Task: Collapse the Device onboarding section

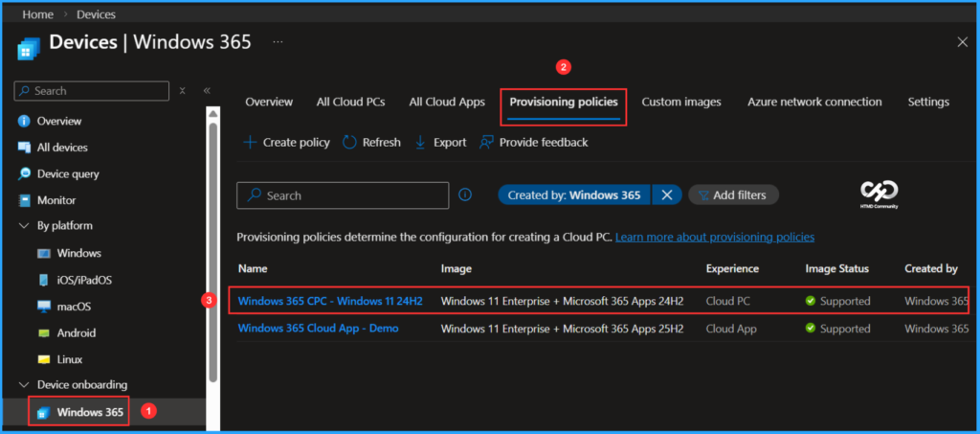Action: tap(24, 384)
